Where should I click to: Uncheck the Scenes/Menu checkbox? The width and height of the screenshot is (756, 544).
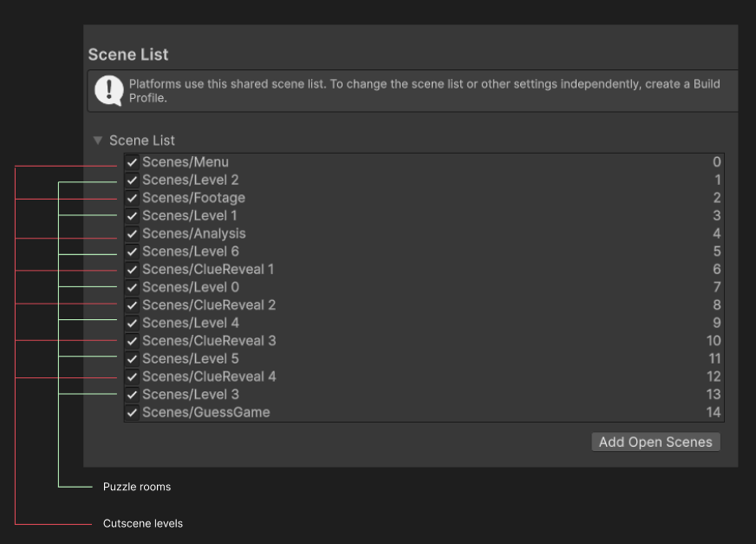click(x=132, y=162)
